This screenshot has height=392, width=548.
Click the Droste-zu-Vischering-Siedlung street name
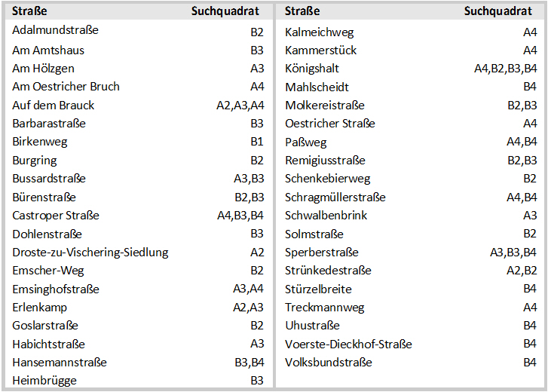point(90,253)
